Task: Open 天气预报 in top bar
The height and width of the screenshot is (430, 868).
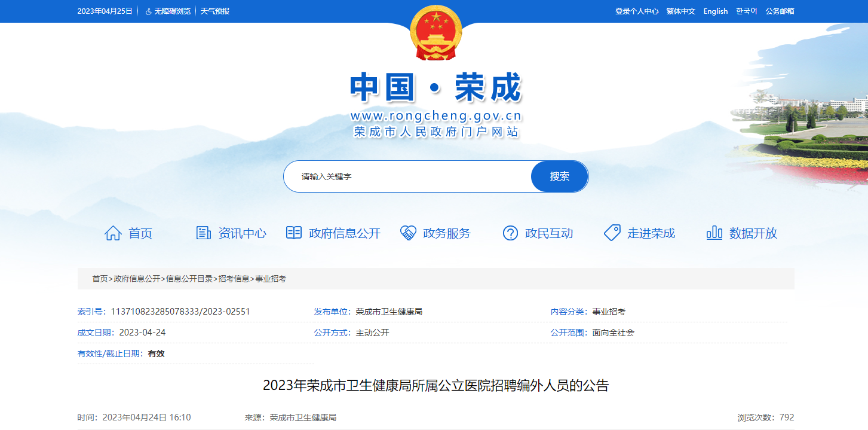Action: click(215, 11)
